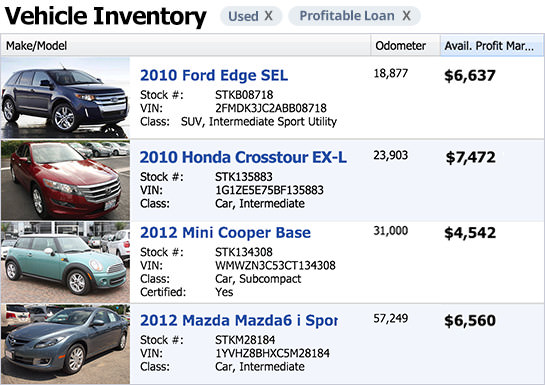545x385 pixels.
Task: Click the 57,249 odometer reading
Action: (x=391, y=318)
